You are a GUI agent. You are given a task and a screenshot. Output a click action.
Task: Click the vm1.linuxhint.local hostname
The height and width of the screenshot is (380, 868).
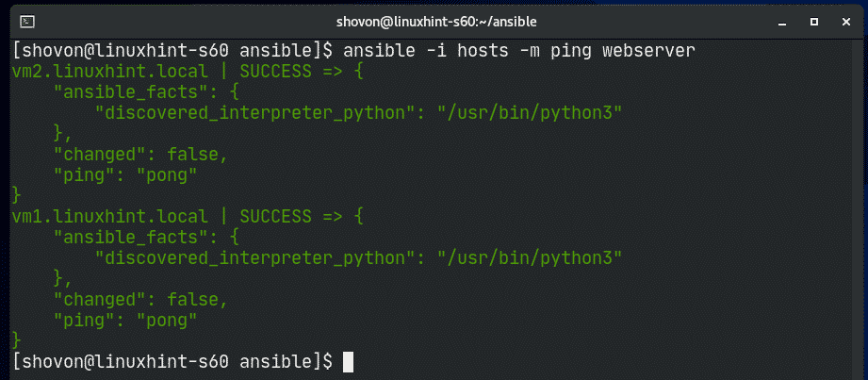click(x=110, y=217)
